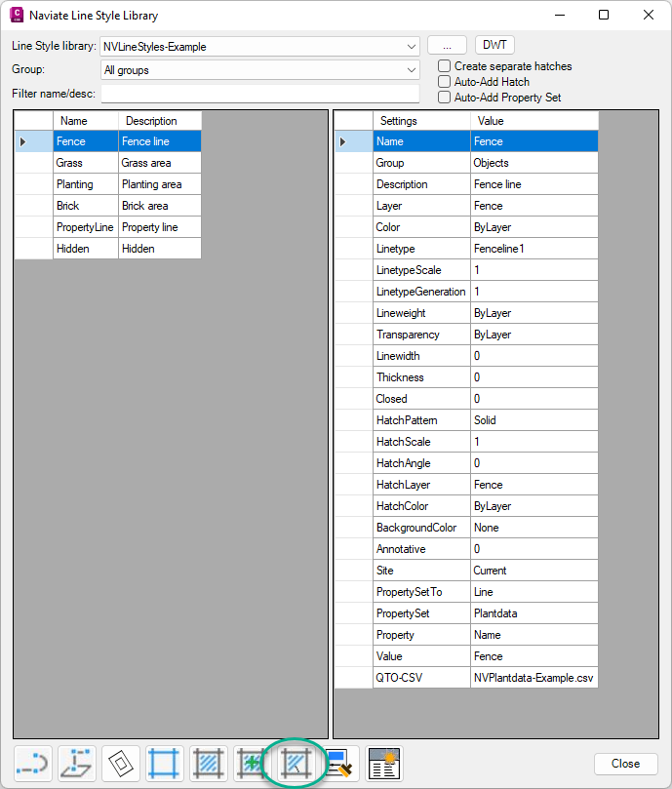The width and height of the screenshot is (672, 789).
Task: Click the LinetypeScale setting label
Action: coord(421,270)
